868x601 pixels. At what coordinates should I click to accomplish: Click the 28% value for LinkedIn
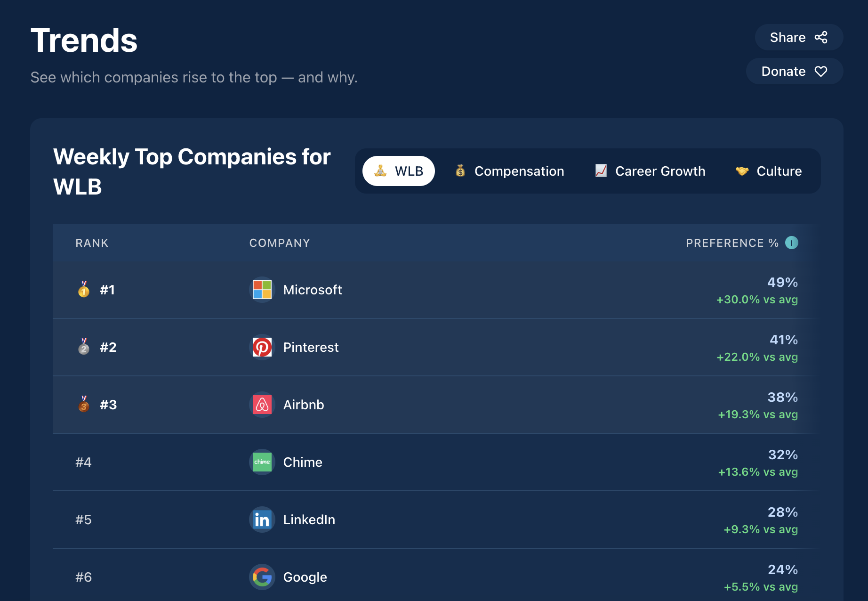click(x=783, y=512)
